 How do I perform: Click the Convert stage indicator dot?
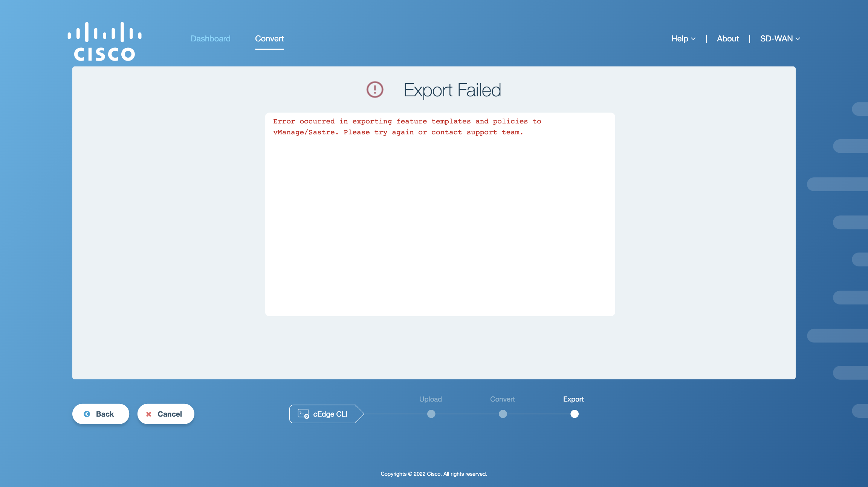pos(503,414)
